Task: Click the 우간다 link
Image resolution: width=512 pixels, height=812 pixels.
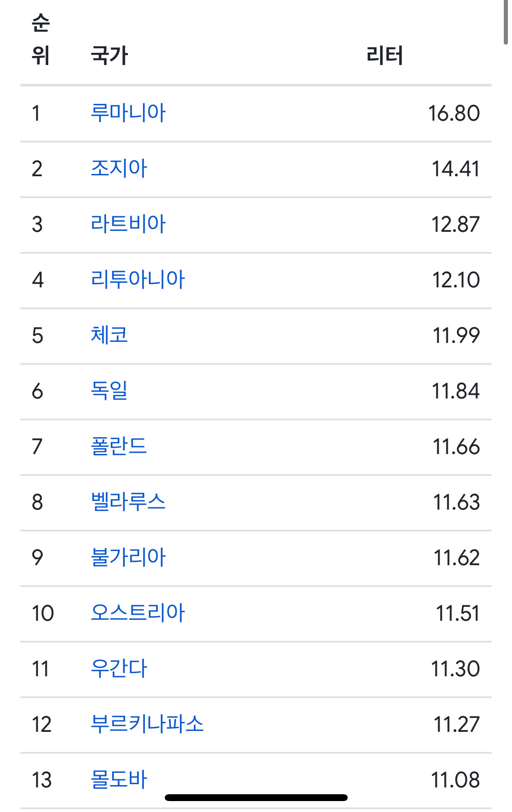Action: (x=119, y=669)
